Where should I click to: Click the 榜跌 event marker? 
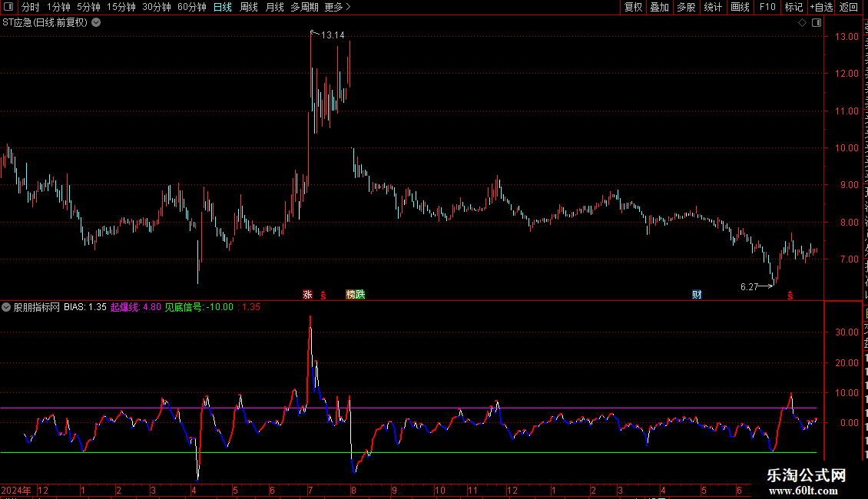[356, 294]
